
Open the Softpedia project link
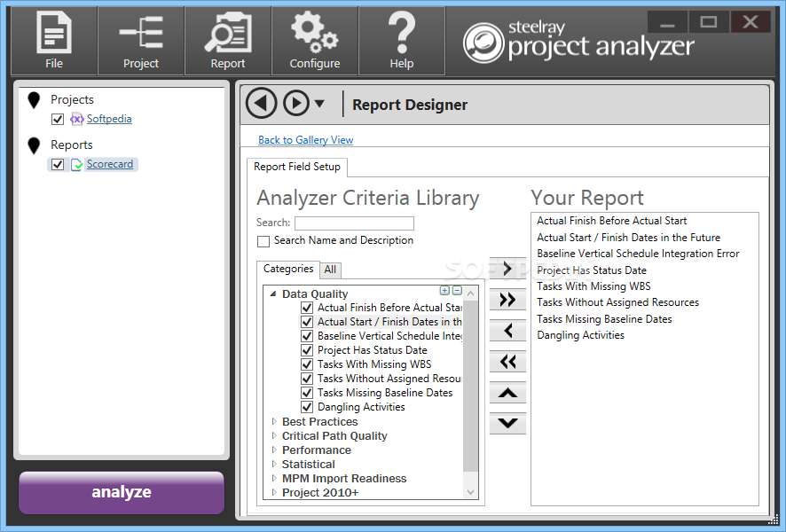coord(109,119)
